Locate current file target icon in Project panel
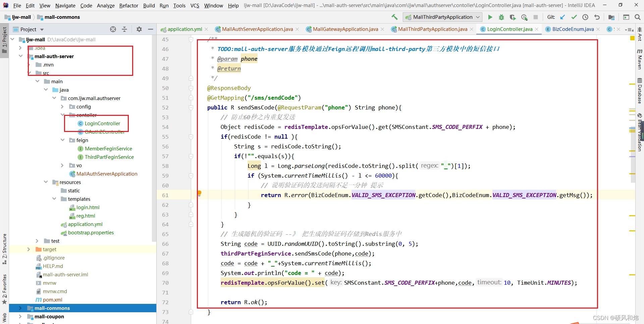 (113, 29)
